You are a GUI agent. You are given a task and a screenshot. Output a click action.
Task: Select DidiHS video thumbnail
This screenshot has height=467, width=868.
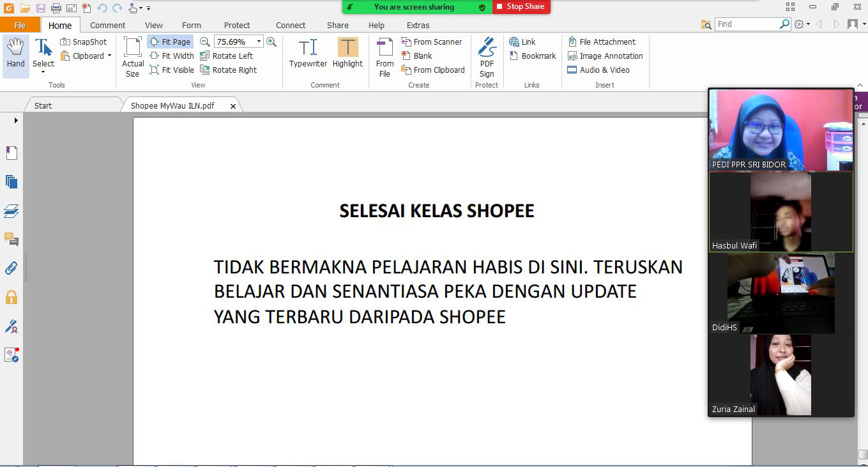point(781,293)
